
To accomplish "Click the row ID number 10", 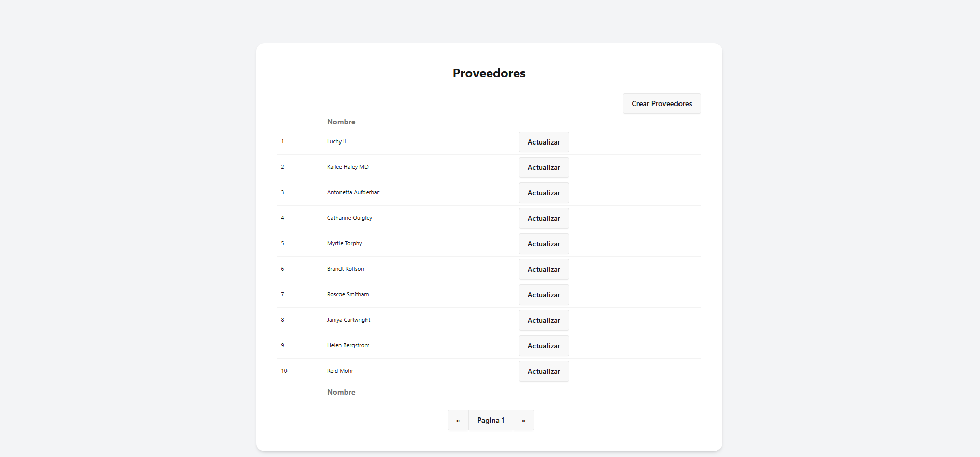I will click(x=284, y=371).
